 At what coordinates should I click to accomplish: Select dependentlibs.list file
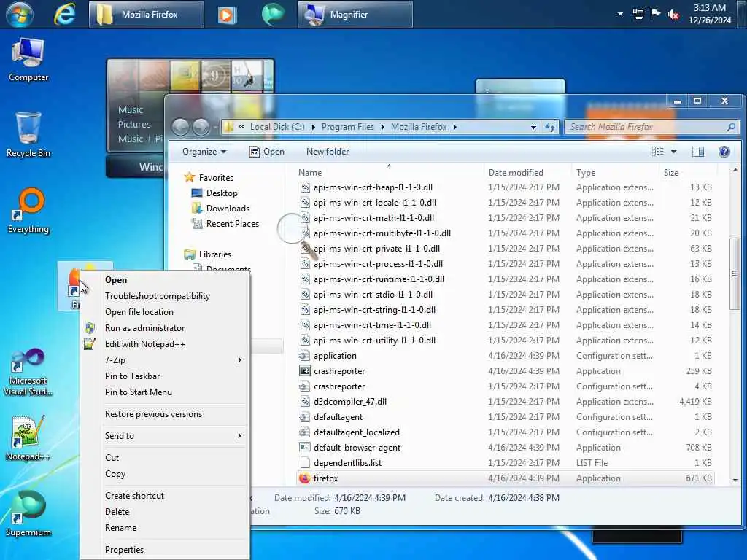(x=508, y=463)
